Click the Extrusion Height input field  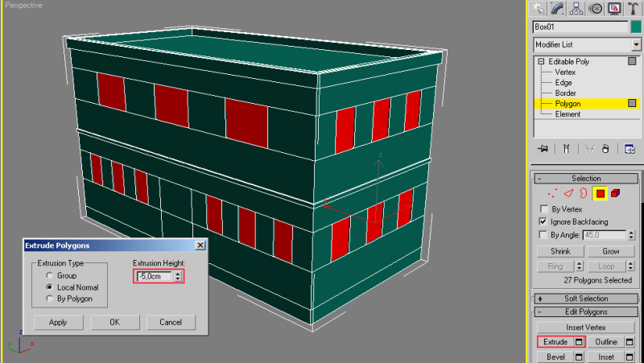tap(155, 276)
